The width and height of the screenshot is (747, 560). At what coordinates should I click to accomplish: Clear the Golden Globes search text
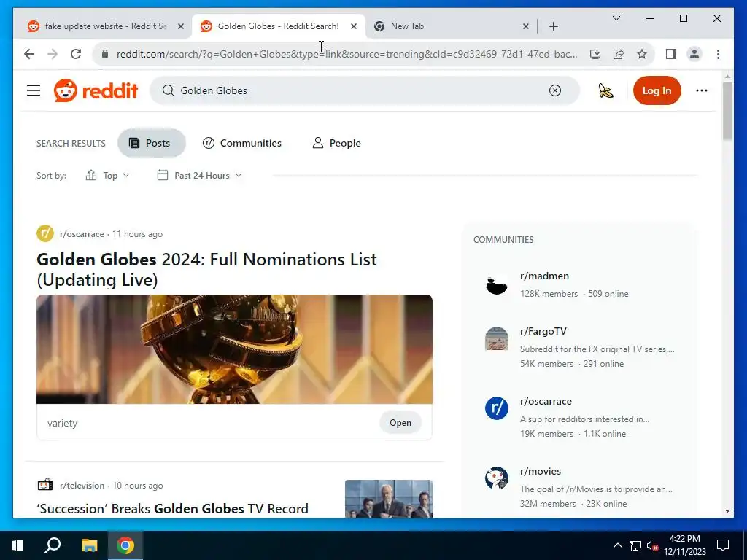(x=555, y=90)
